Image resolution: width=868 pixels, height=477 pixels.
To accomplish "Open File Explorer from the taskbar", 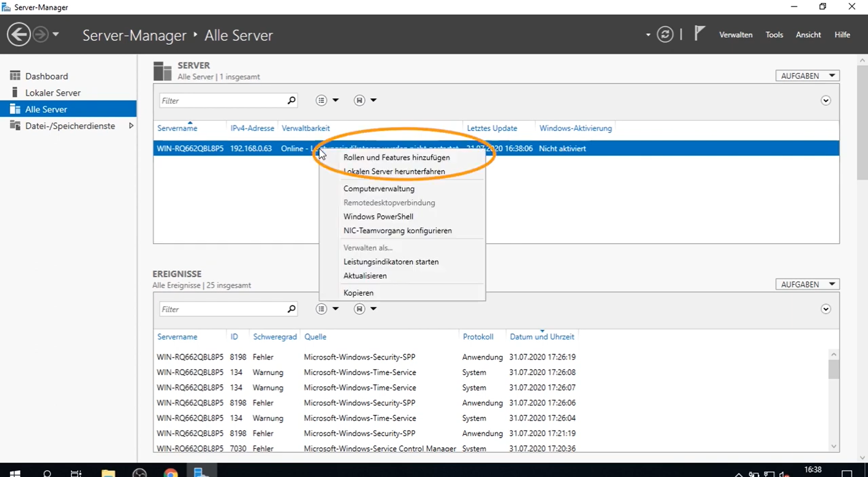I will [108, 473].
